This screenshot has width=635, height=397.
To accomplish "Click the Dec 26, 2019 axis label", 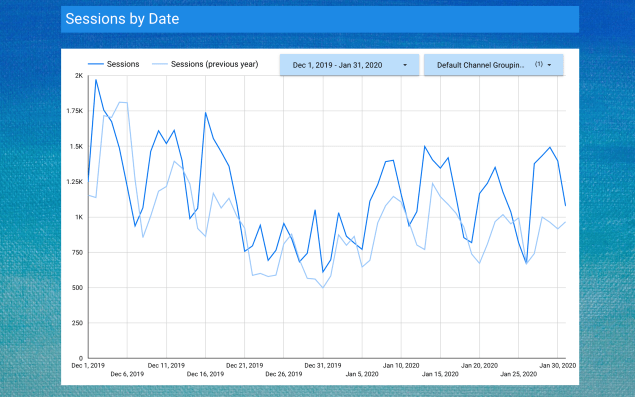I will click(x=283, y=374).
